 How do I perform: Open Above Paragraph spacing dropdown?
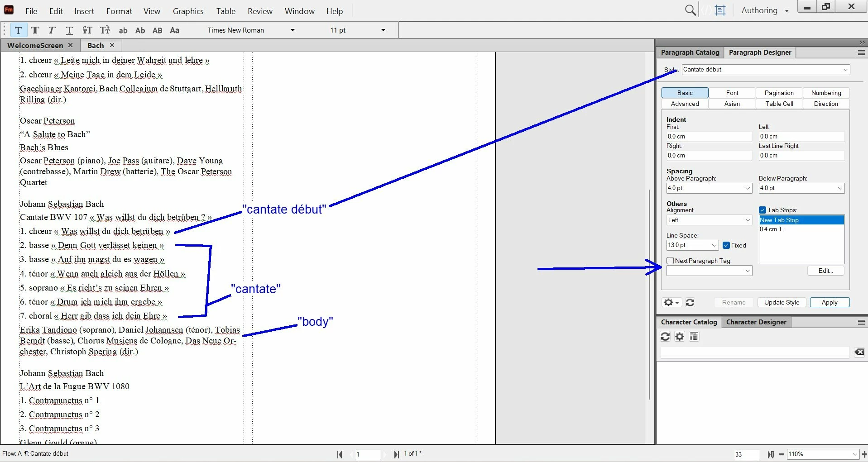[x=748, y=188]
